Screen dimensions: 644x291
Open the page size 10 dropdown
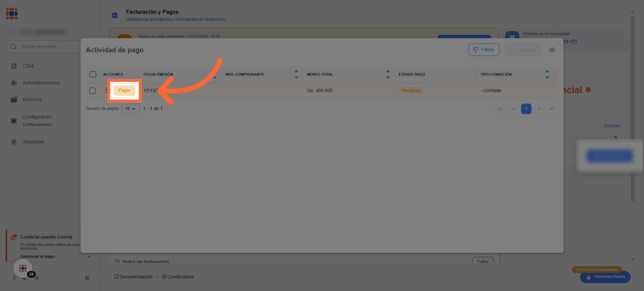131,109
